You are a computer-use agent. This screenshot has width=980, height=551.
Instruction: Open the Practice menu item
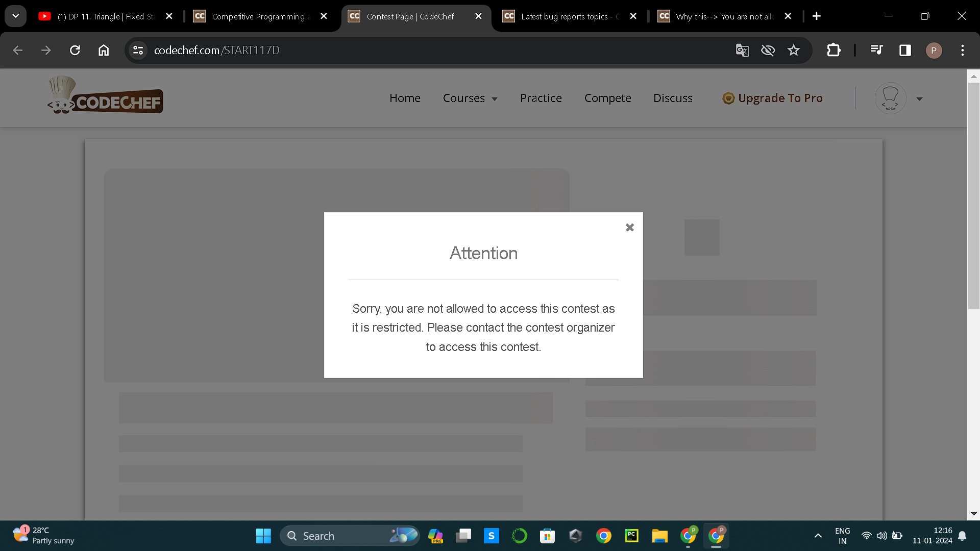[541, 98]
